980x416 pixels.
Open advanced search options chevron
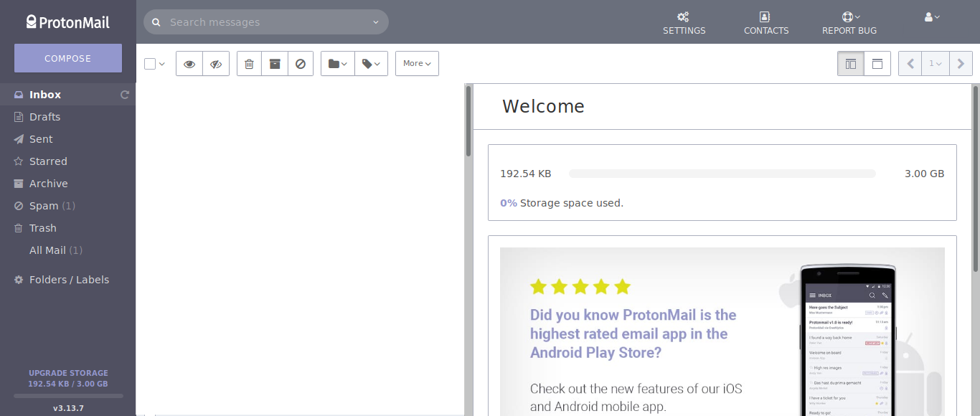coord(375,22)
